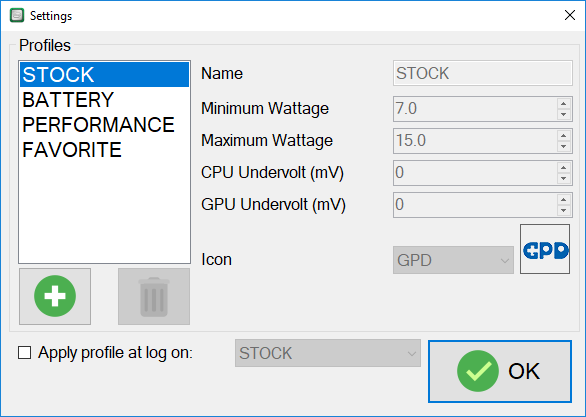Select the BATTERY profile
The image size is (586, 417).
click(105, 100)
